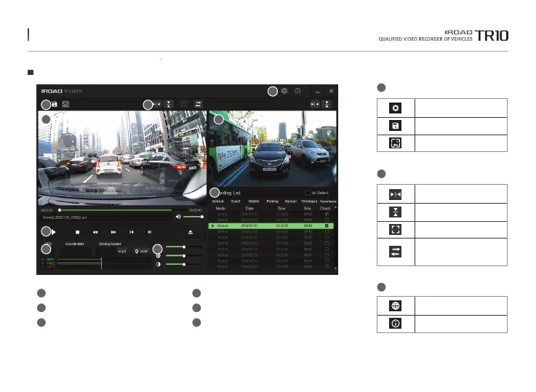Click the Size column header

tap(308, 208)
